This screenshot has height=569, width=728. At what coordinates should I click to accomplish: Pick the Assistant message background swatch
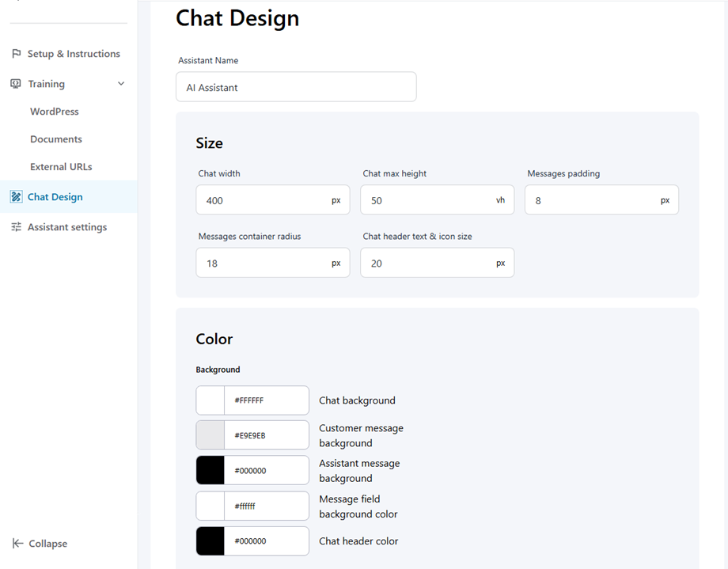tap(210, 470)
